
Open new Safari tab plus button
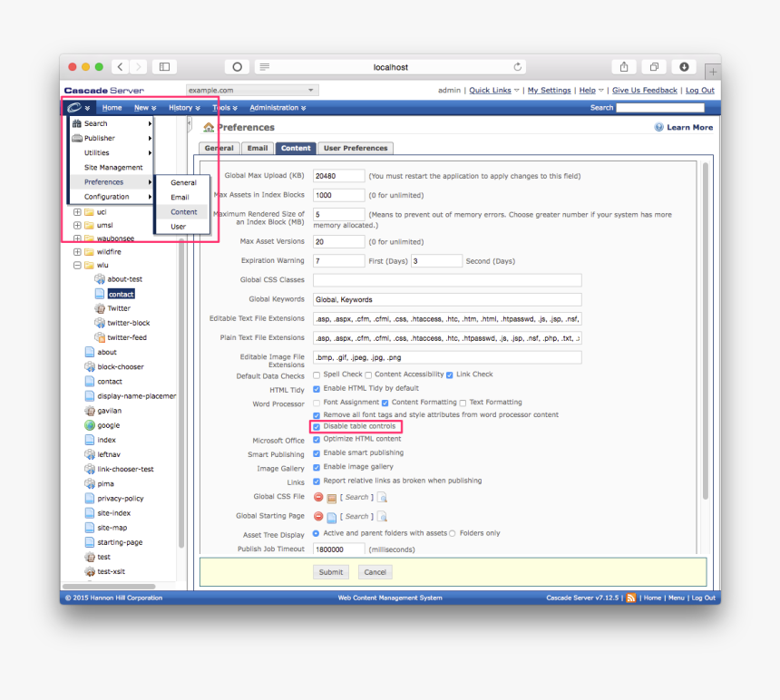point(712,72)
